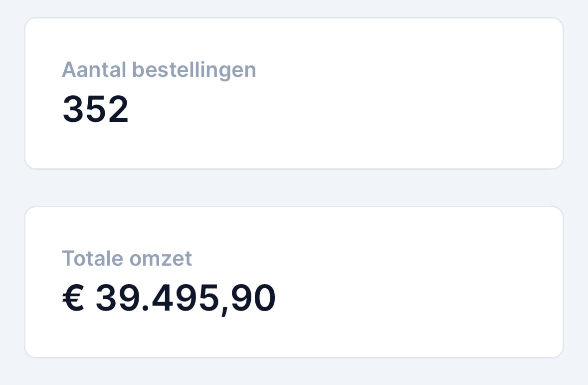Screen dimensions: 588x385
Task: Click the "39" thousands in the revenue figure
Action: [117, 299]
